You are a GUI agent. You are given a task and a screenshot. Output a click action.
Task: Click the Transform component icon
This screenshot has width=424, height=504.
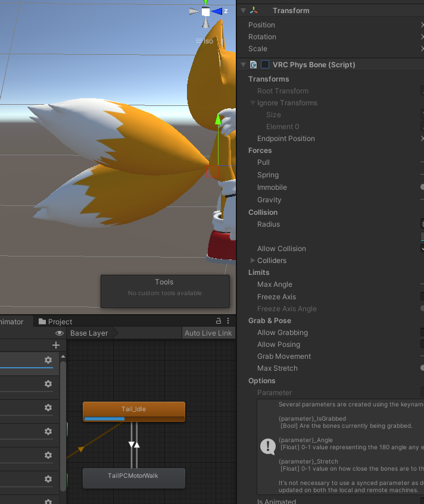(x=254, y=11)
